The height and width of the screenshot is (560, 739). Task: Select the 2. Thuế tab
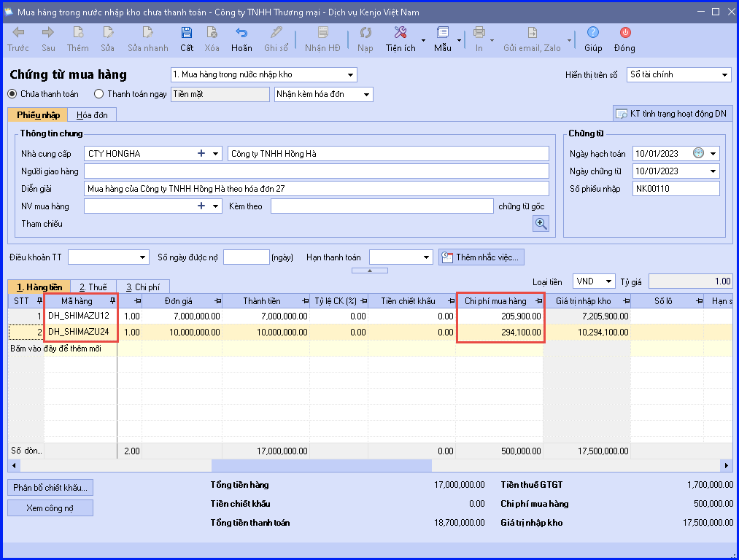[93, 287]
